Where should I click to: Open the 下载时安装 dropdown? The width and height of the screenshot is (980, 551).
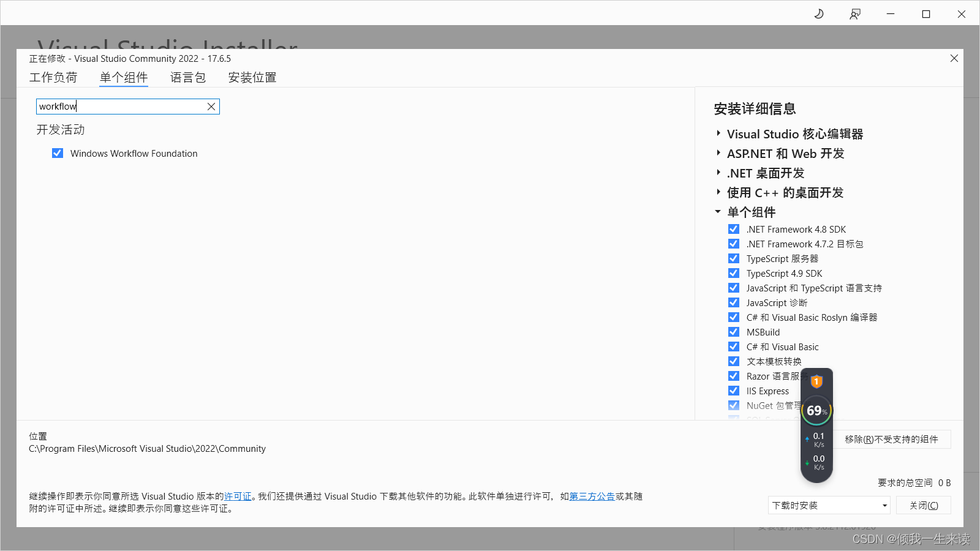coord(829,505)
